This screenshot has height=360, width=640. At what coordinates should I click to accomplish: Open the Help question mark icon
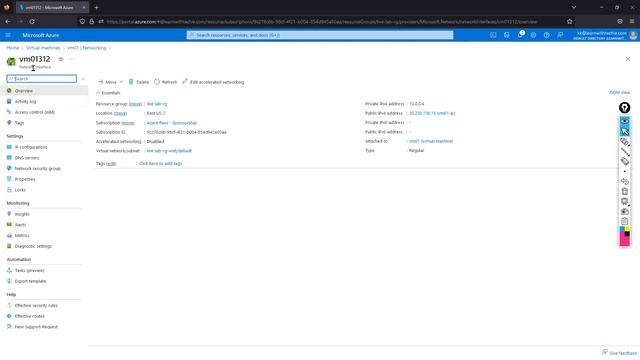(x=547, y=35)
